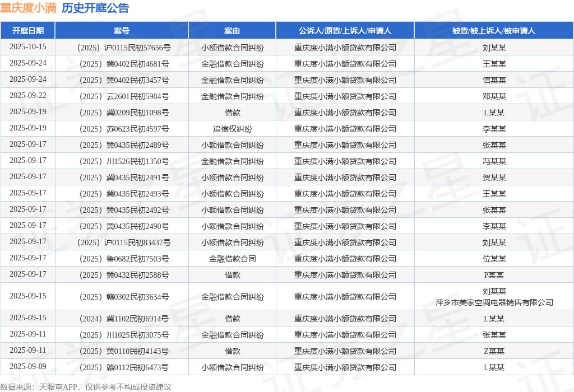Click defendant 萍乡市美家空调电器销售有限公司
This screenshot has width=574, height=392.
(x=494, y=302)
